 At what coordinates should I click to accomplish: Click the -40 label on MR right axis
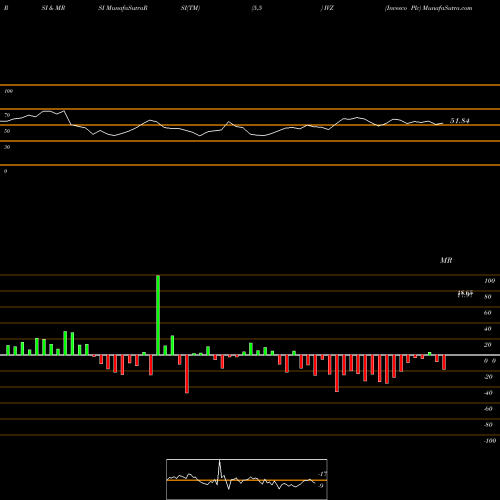click(x=488, y=393)
